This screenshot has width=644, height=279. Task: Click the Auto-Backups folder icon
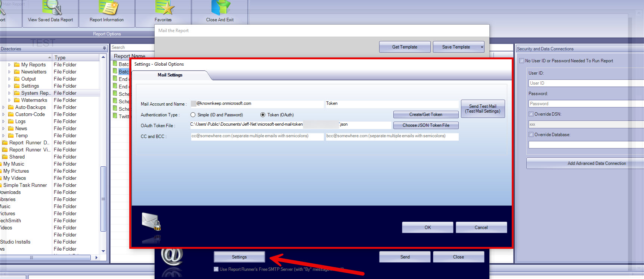[11, 107]
